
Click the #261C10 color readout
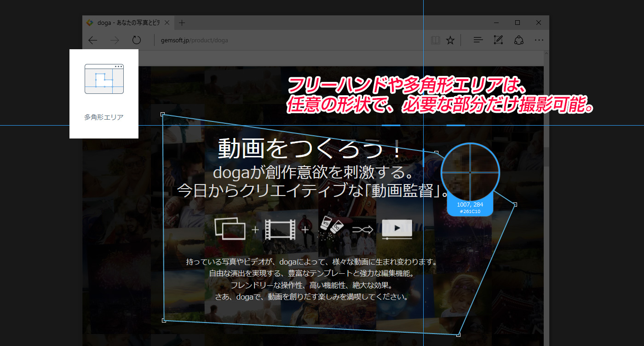470,212
